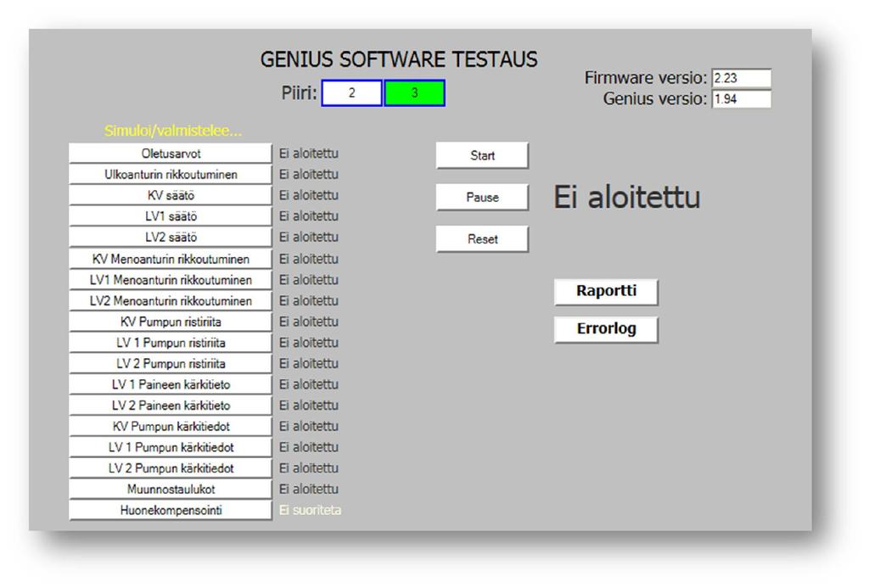Run the Muunnostaulukot test
This screenshot has height=588, width=869.
pyautogui.click(x=171, y=490)
